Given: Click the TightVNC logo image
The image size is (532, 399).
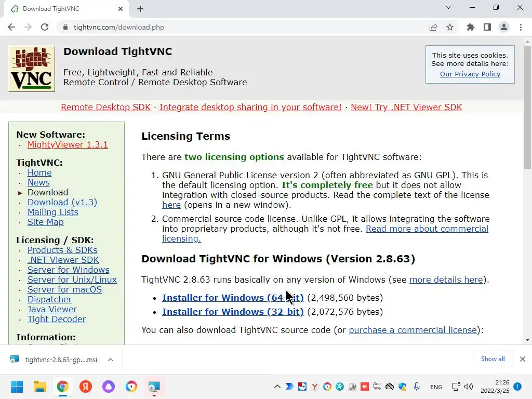Looking at the screenshot, I should click(32, 69).
